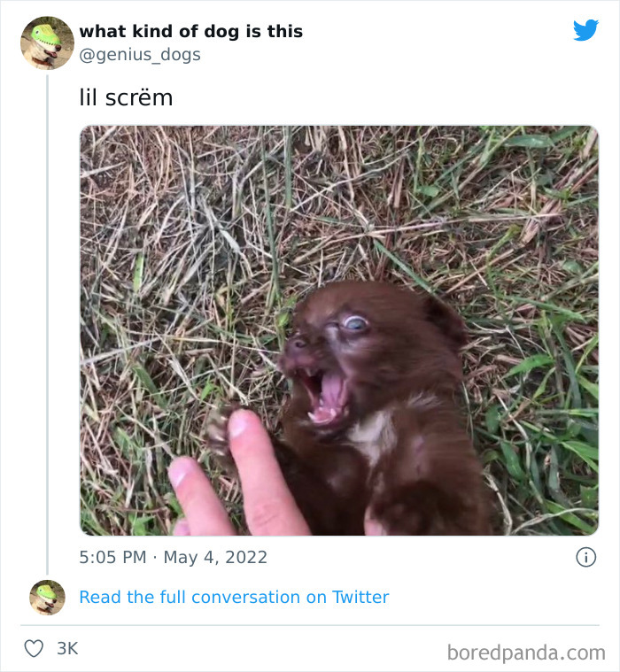Click small avatar beside Read the full conversation
Screen dimensions: 620x672
[x=47, y=598]
